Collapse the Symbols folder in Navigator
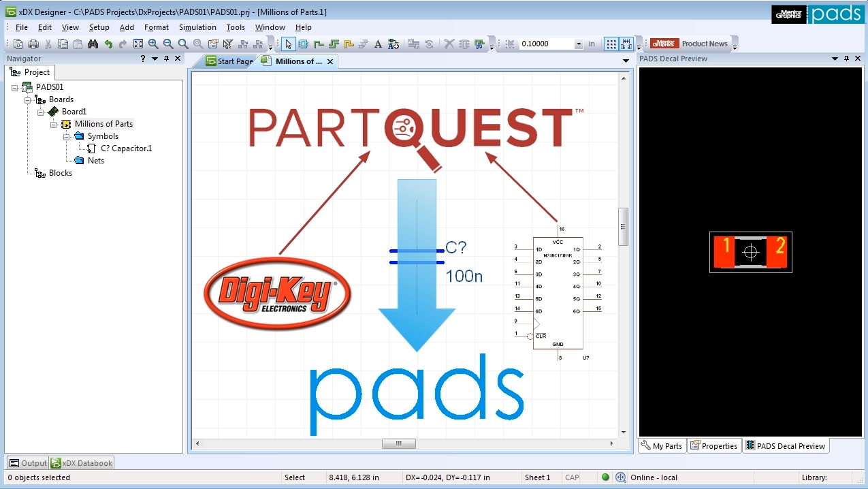 tap(67, 136)
